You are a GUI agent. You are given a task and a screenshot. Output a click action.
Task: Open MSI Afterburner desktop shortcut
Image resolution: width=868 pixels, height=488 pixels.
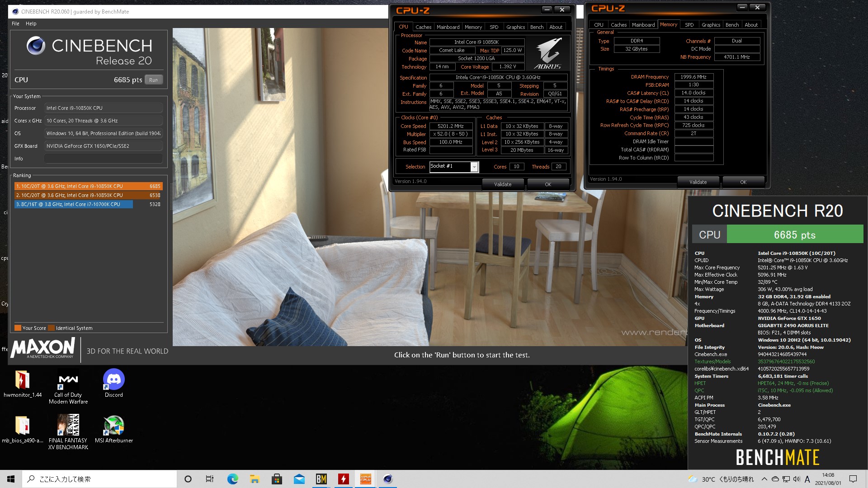pos(114,430)
